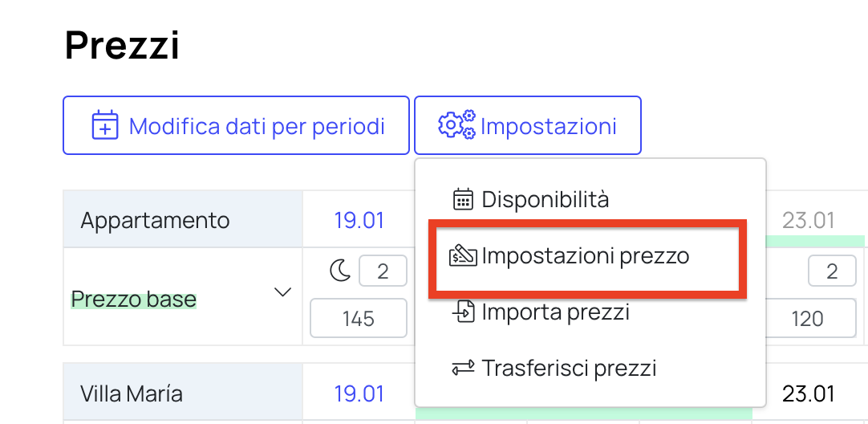Screen dimensions: 868x424
Task: Click the price field showing 145
Action: click(x=358, y=318)
